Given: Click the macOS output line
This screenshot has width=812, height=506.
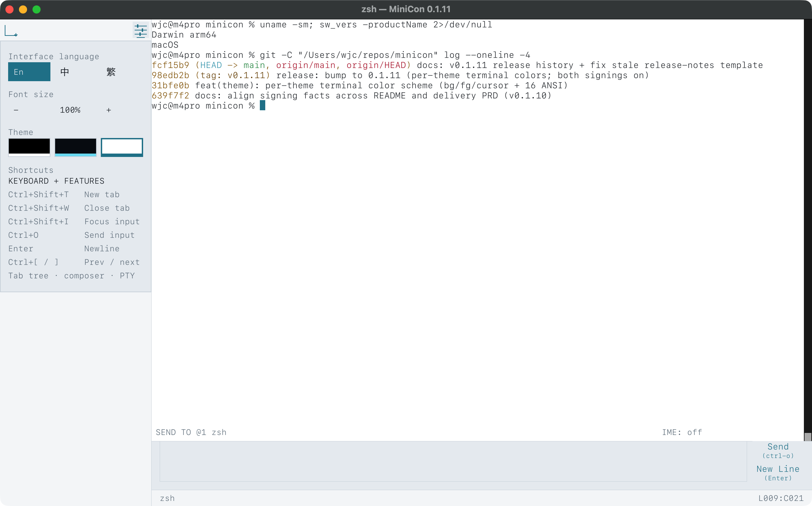Looking at the screenshot, I should (165, 45).
